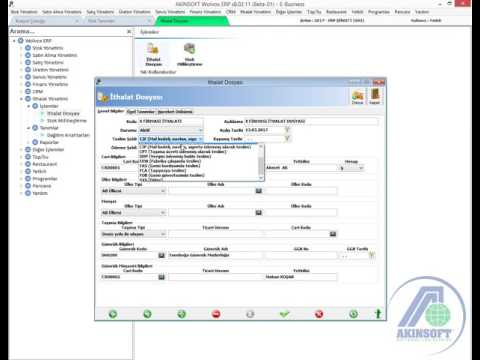Select Raporlar node in tree
This screenshot has height=360, width=480.
tap(49, 143)
